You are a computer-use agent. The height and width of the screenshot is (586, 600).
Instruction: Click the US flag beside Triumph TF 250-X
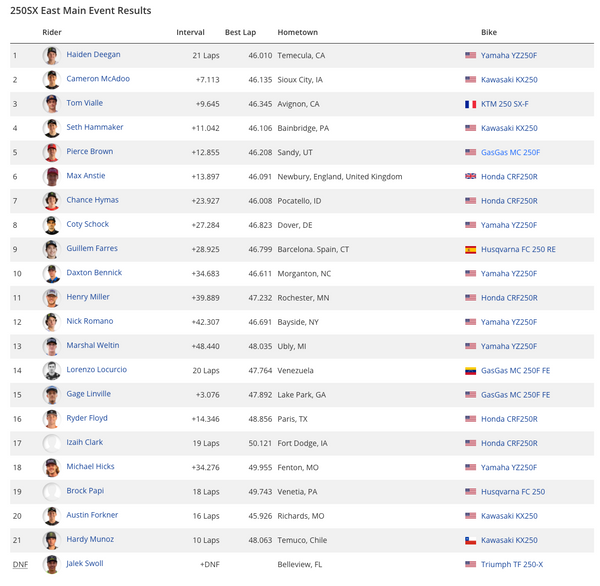click(x=471, y=564)
